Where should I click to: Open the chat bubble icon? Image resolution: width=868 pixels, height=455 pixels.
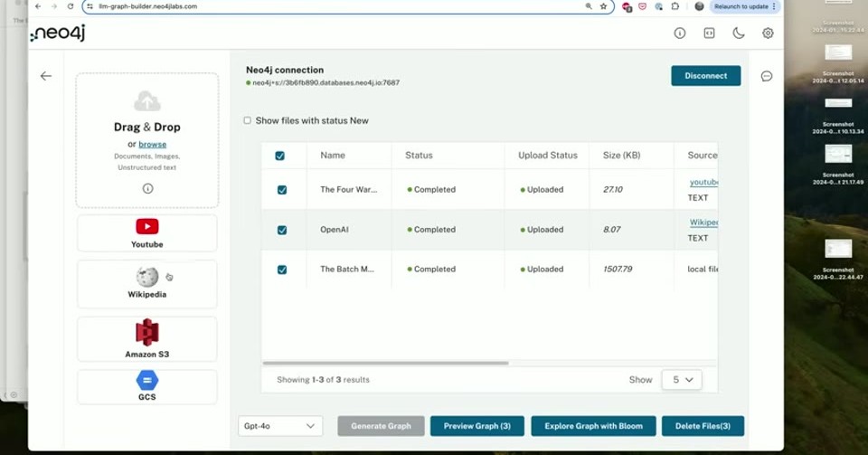pos(767,76)
